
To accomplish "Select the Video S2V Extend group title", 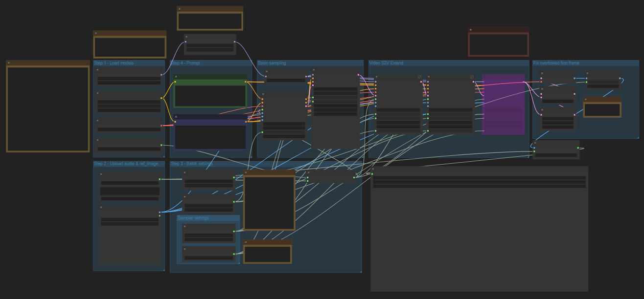I will [387, 63].
